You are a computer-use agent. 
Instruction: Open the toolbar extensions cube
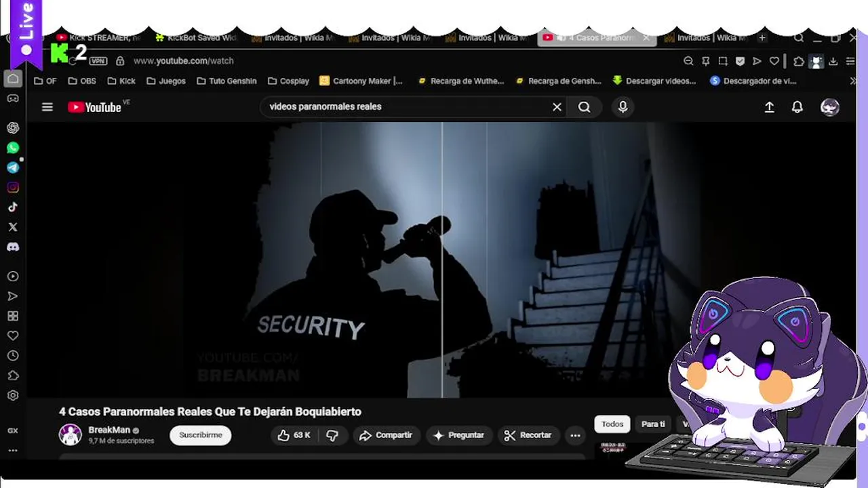click(x=799, y=61)
